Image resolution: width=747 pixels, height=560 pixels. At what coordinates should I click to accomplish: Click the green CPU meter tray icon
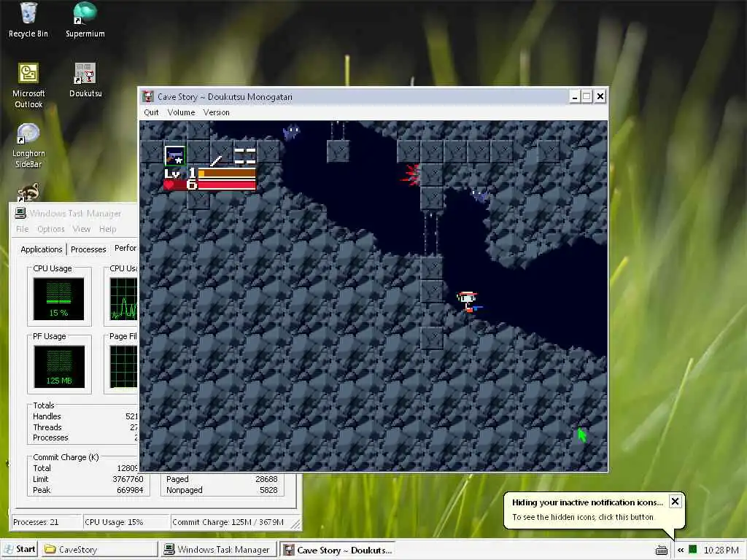click(693, 550)
